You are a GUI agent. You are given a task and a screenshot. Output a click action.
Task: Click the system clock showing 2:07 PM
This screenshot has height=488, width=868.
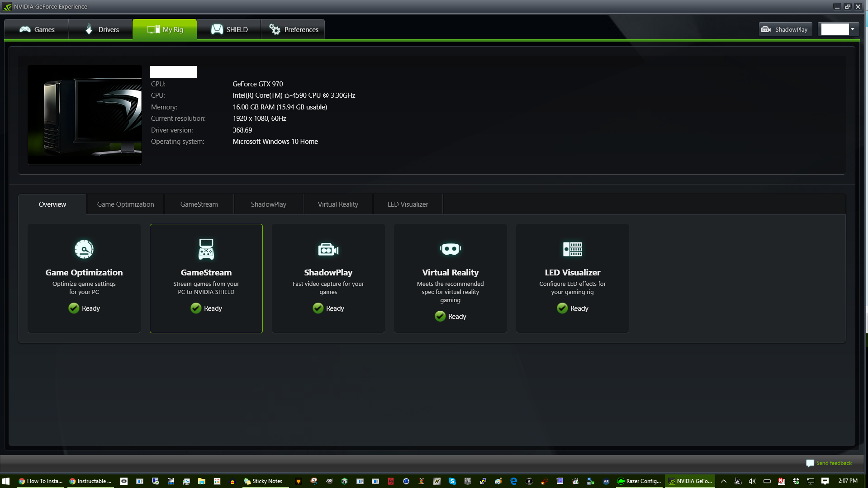[x=848, y=481]
